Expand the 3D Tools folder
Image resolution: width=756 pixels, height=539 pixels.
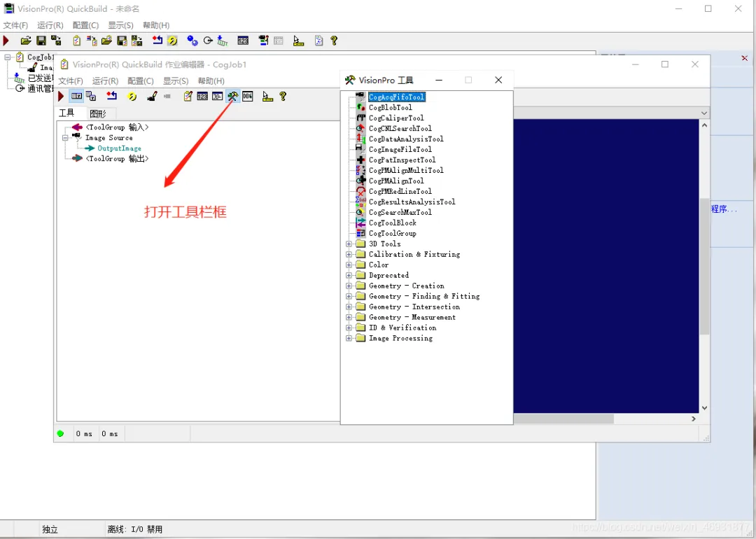coord(349,244)
